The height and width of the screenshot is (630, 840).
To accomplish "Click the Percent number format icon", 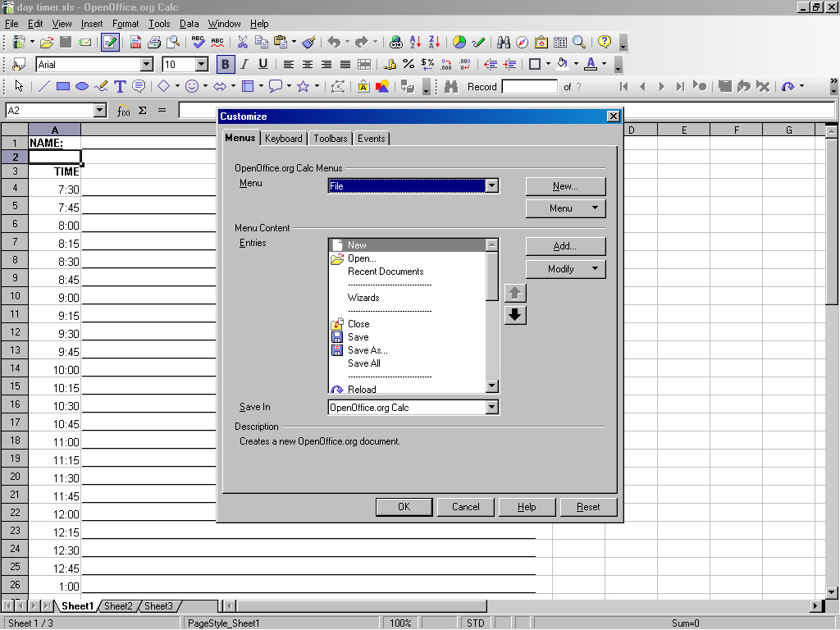I will (409, 64).
